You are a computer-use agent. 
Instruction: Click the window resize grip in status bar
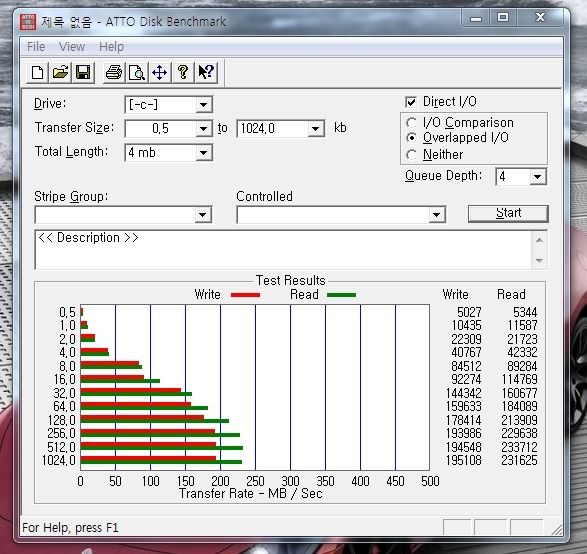(557, 529)
